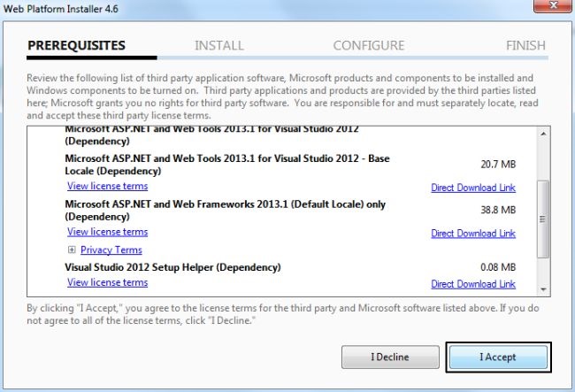Screen dimensions: 575x392
Task: Click the Web Frameworks 2013.1 (Default Locale) entry
Action: (226, 211)
